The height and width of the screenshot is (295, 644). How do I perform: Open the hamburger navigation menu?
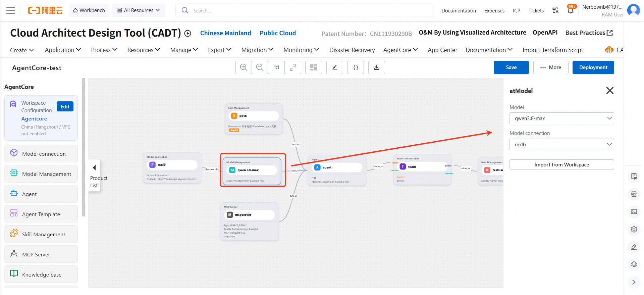(x=11, y=10)
